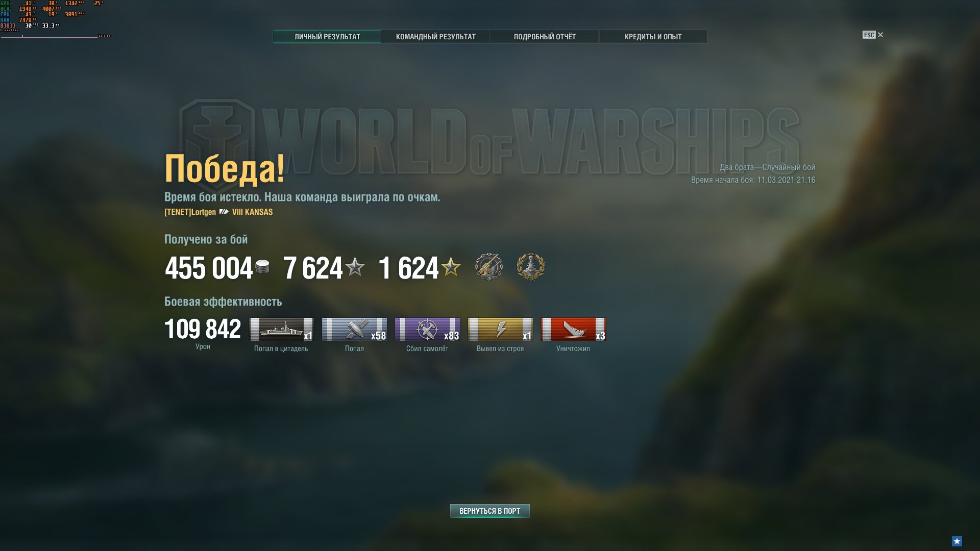980x551 pixels.
Task: Click the battleship wreath achievement medal
Action: click(x=530, y=266)
